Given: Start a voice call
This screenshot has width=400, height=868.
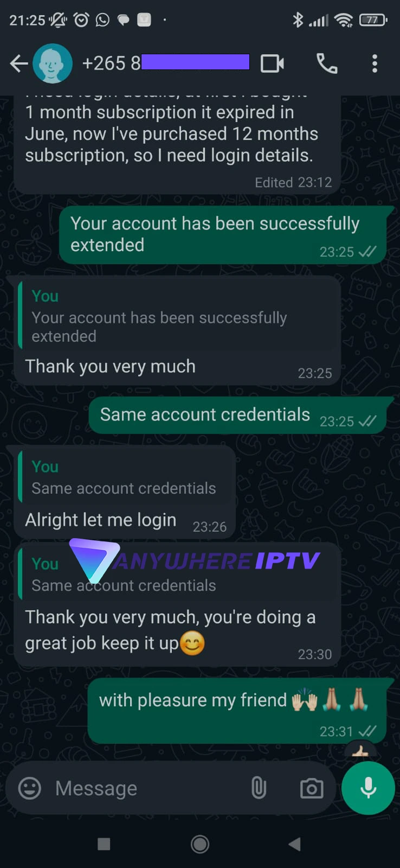Looking at the screenshot, I should pos(327,63).
